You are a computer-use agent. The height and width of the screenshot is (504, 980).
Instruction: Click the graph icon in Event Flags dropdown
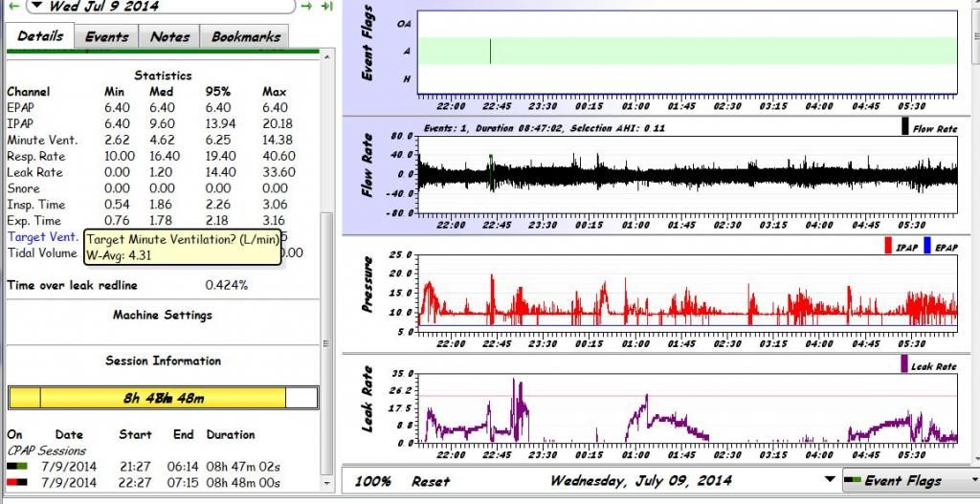(853, 481)
